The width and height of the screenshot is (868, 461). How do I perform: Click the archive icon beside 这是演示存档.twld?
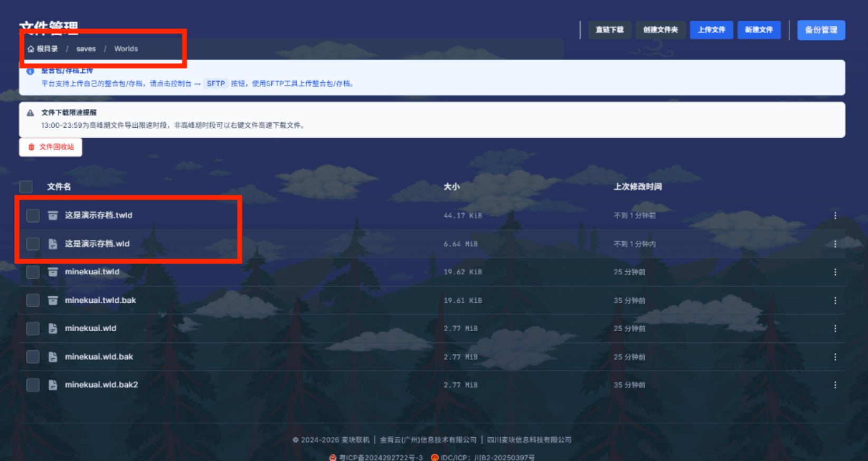(53, 215)
